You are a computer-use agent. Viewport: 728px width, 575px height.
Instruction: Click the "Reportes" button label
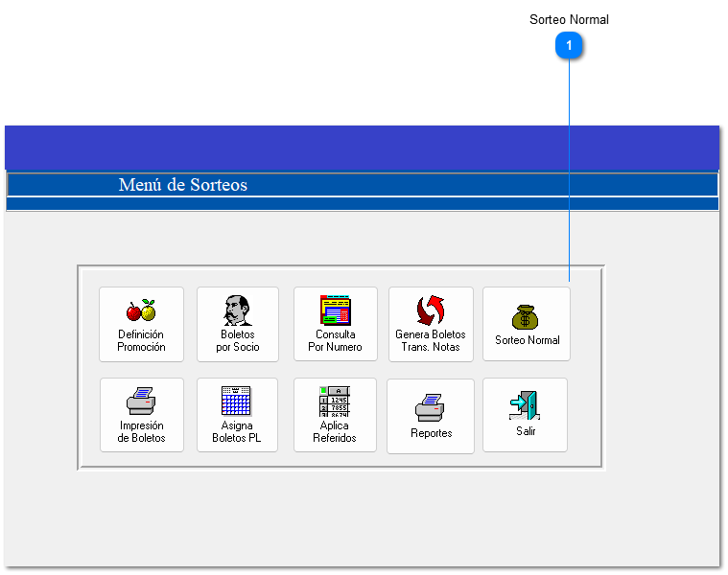point(431,433)
